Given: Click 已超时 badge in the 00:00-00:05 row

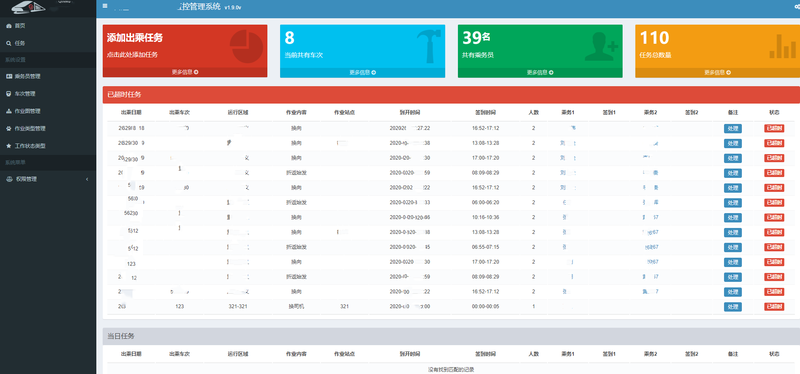Looking at the screenshot, I should pyautogui.click(x=774, y=307).
